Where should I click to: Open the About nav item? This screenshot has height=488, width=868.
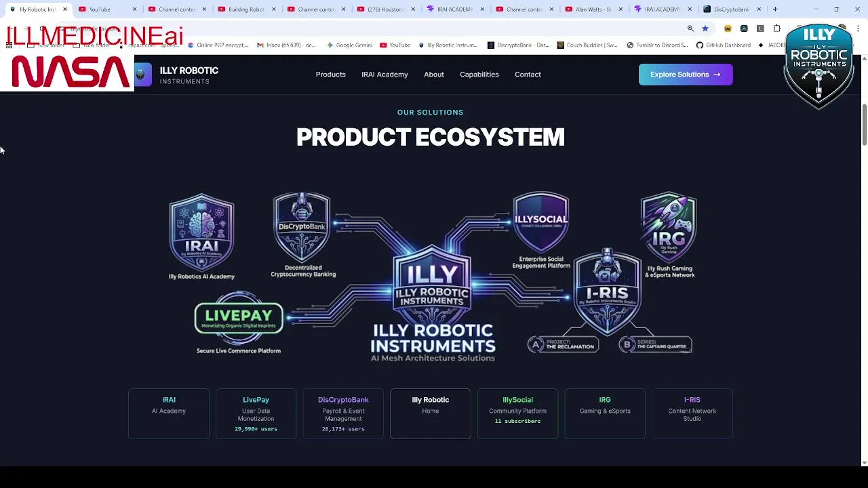pyautogui.click(x=434, y=75)
